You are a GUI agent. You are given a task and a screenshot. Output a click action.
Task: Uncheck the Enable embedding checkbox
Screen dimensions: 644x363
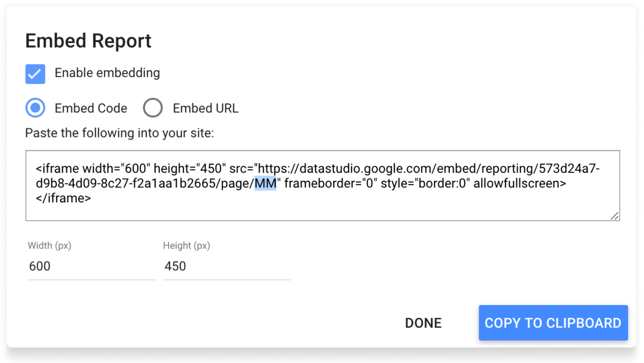35,74
